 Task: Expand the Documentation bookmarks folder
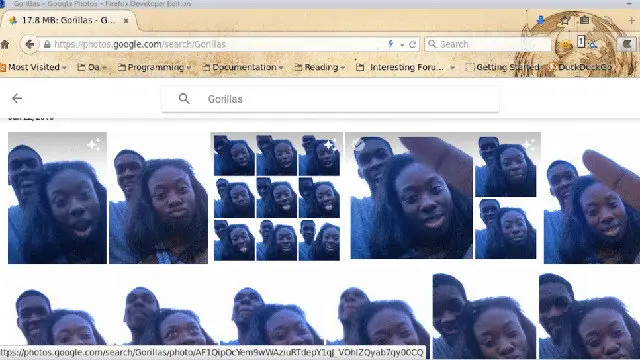(x=243, y=67)
